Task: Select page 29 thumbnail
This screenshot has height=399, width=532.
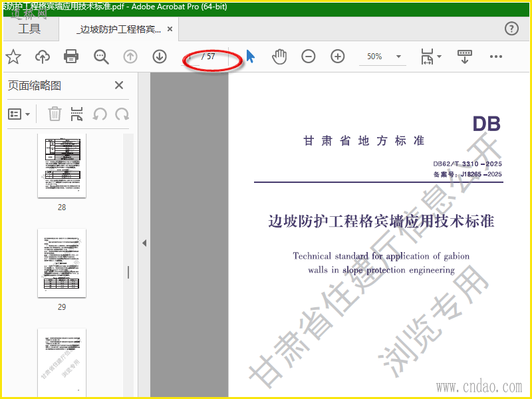Action: click(x=62, y=263)
